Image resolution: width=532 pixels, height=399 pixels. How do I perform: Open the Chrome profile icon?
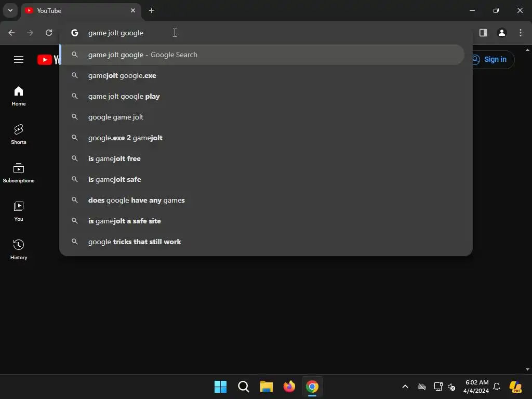point(502,33)
